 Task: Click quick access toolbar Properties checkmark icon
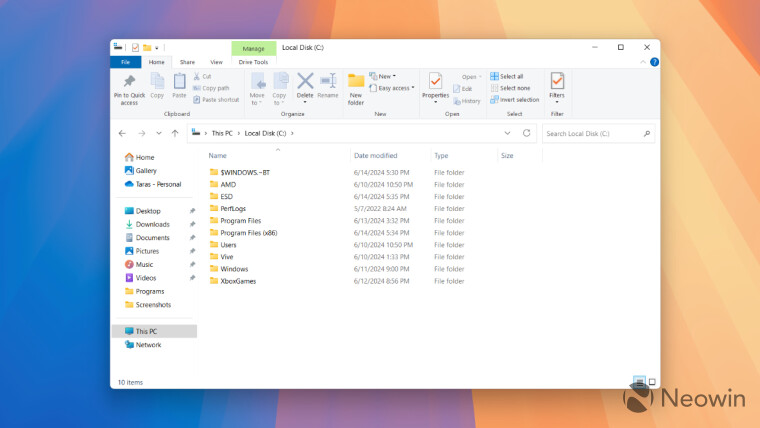(x=135, y=48)
